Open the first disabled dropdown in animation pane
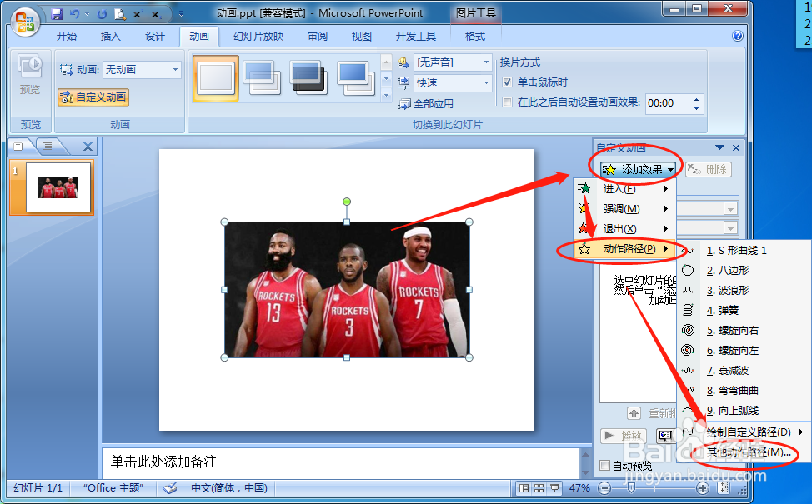812x504 pixels. 730,209
